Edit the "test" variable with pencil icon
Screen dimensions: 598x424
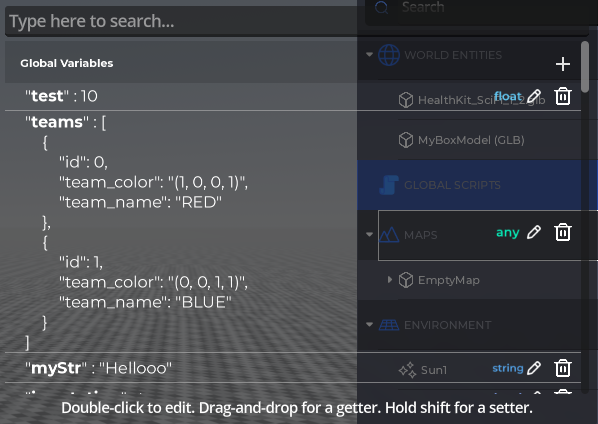point(534,96)
